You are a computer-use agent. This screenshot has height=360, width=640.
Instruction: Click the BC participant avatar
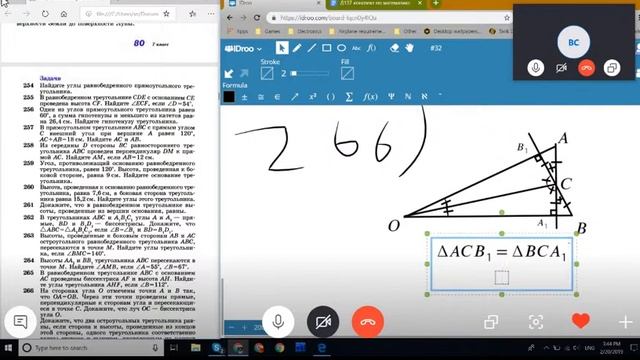[x=573, y=42]
